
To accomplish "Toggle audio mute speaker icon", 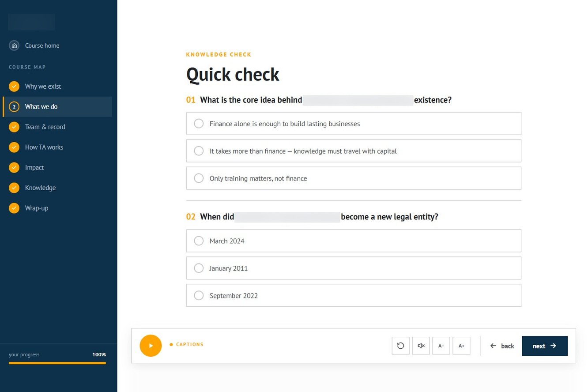I will pos(421,346).
